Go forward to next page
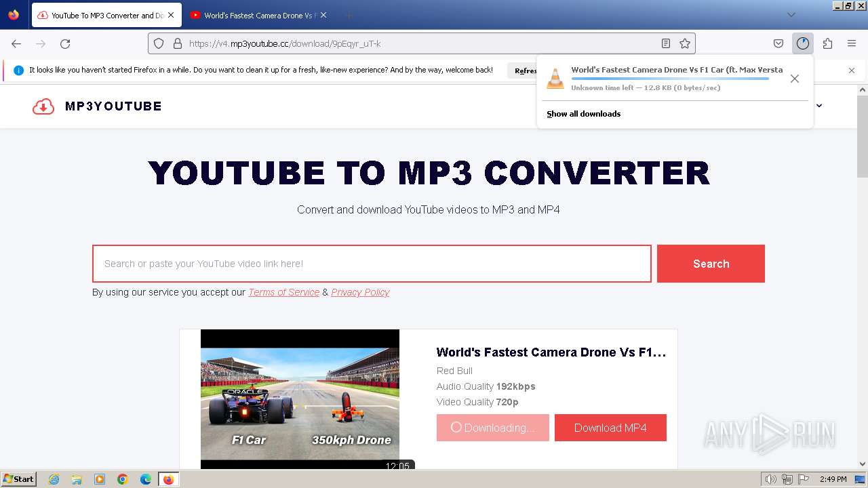 click(41, 43)
